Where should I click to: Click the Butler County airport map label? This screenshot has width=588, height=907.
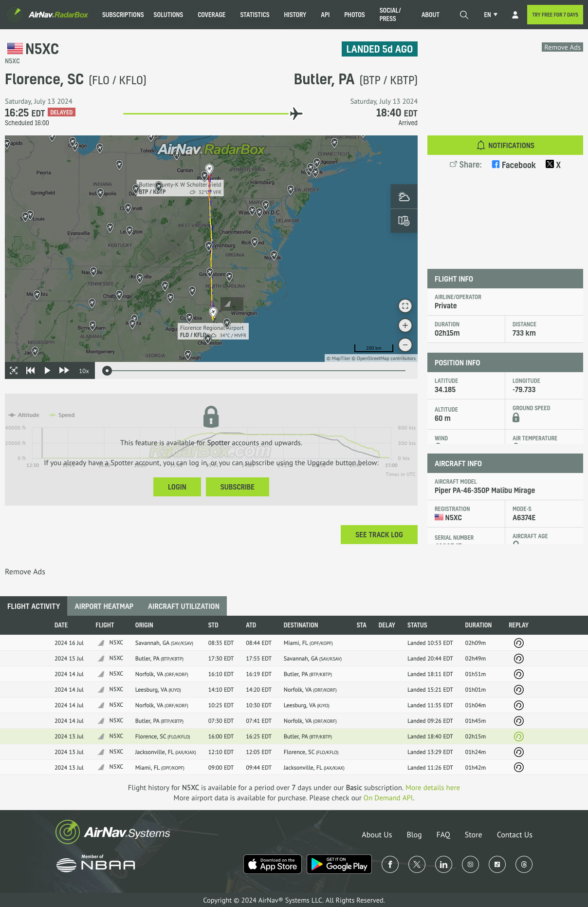180,188
